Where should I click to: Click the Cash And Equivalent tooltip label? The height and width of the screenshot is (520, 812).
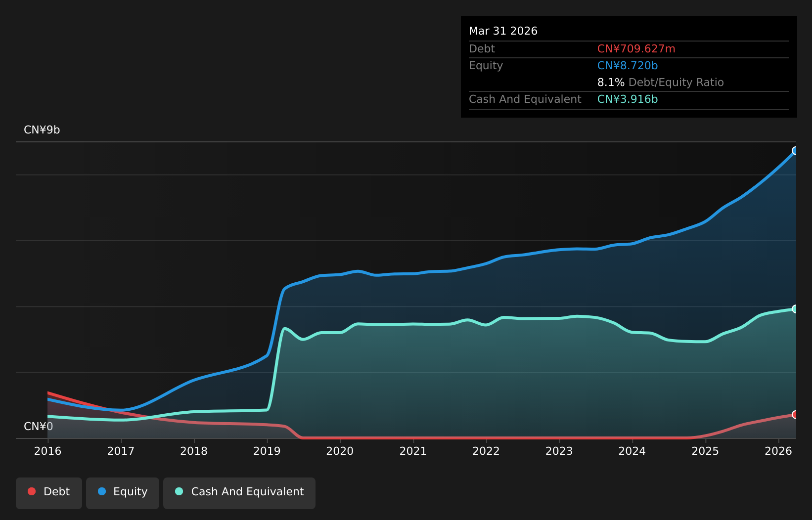pyautogui.click(x=525, y=99)
